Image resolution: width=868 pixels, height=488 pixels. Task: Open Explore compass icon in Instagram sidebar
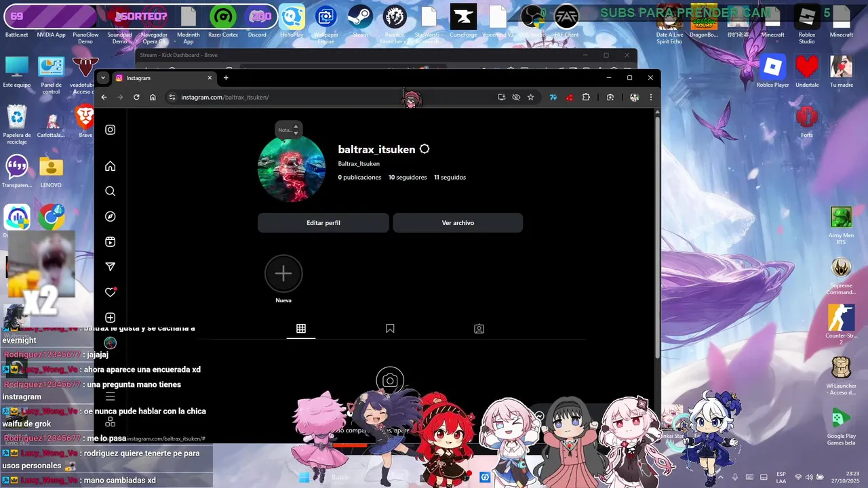click(x=111, y=216)
